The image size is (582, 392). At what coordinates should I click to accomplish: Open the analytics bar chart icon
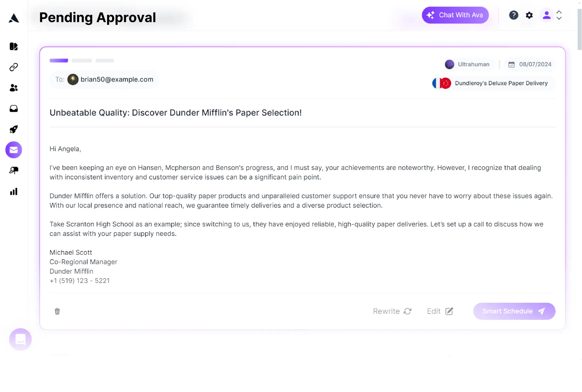[14, 192]
